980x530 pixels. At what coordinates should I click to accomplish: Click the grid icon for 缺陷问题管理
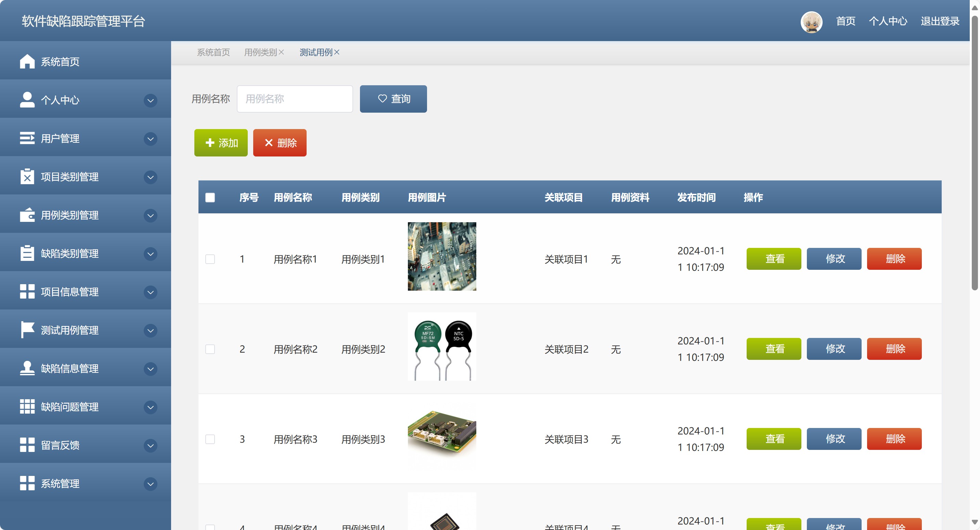[x=27, y=407]
